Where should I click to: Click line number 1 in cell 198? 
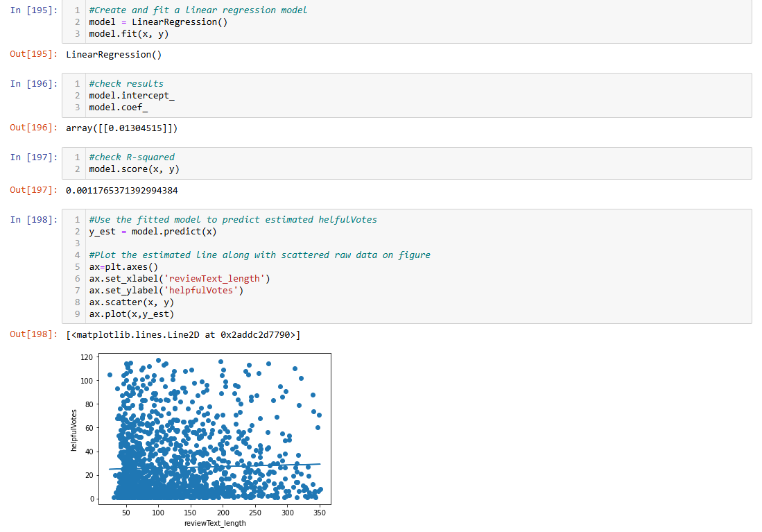pos(76,218)
